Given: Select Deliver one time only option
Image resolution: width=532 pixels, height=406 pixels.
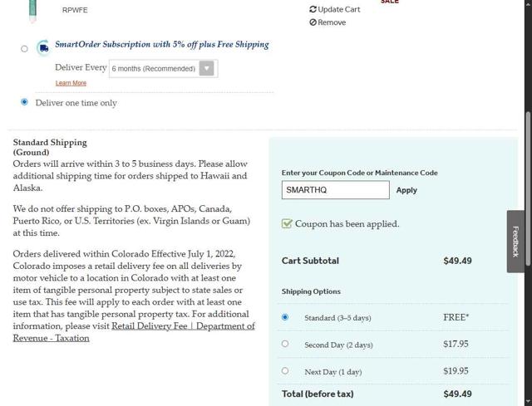Looking at the screenshot, I should (x=24, y=102).
